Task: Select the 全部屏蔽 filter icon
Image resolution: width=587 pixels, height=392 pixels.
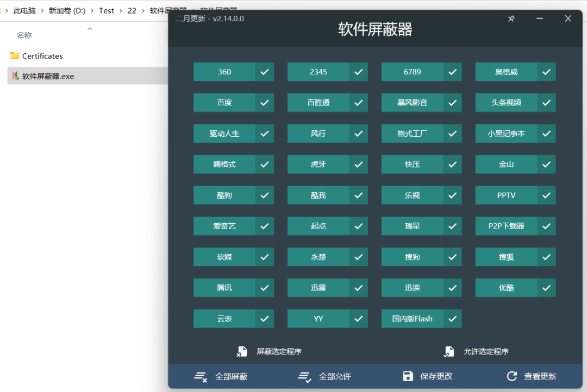Action: [201, 376]
